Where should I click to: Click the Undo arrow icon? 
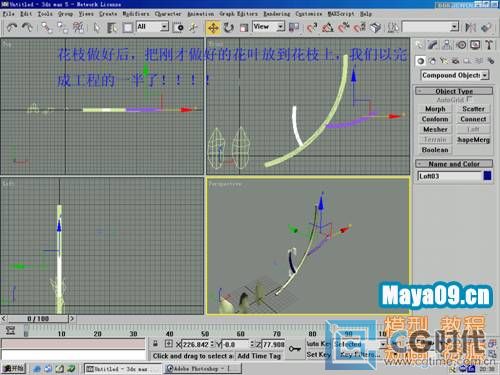pos(12,27)
